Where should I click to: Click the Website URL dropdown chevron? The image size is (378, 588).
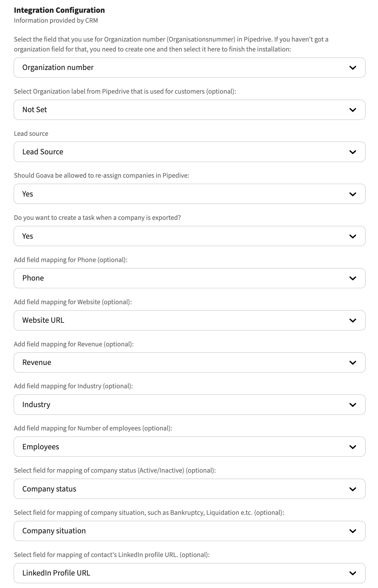(x=353, y=320)
